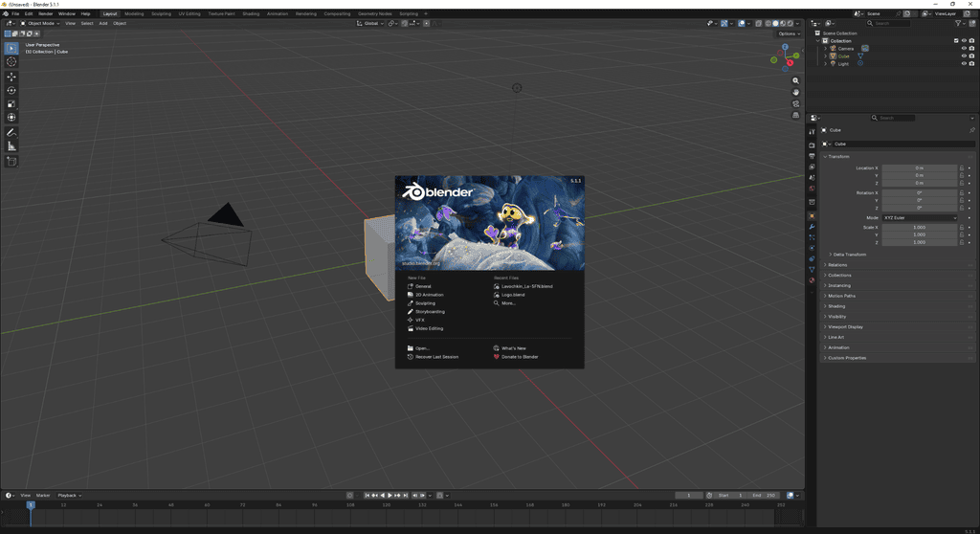Click the Location X value field
980x534 pixels.
pyautogui.click(x=920, y=168)
